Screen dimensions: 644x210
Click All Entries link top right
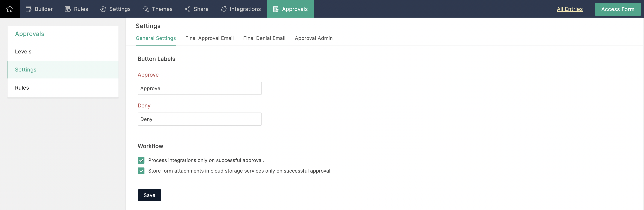(x=570, y=9)
